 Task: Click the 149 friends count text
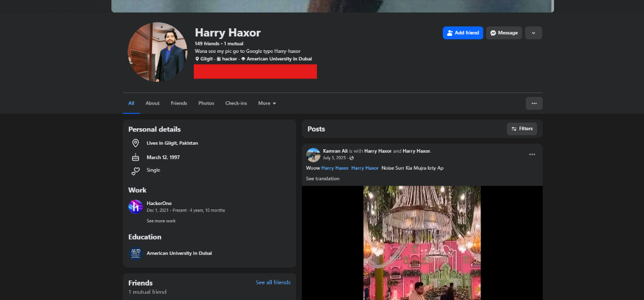pos(207,43)
